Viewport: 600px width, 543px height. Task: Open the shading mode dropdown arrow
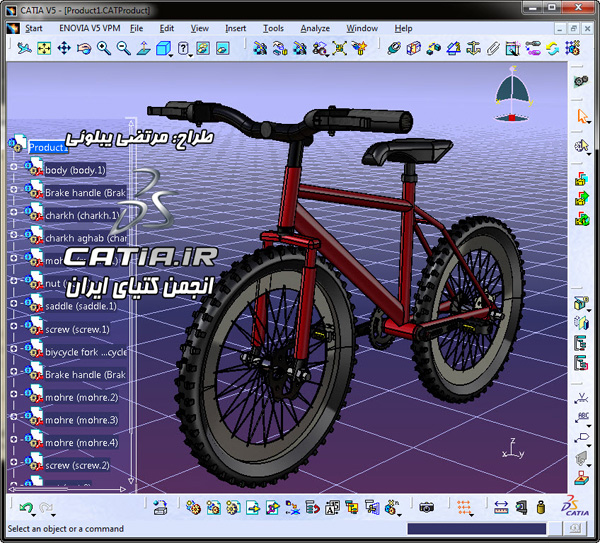[x=191, y=56]
